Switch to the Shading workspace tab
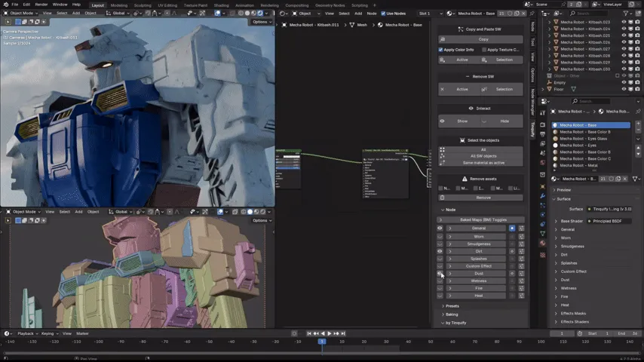 pyautogui.click(x=221, y=5)
